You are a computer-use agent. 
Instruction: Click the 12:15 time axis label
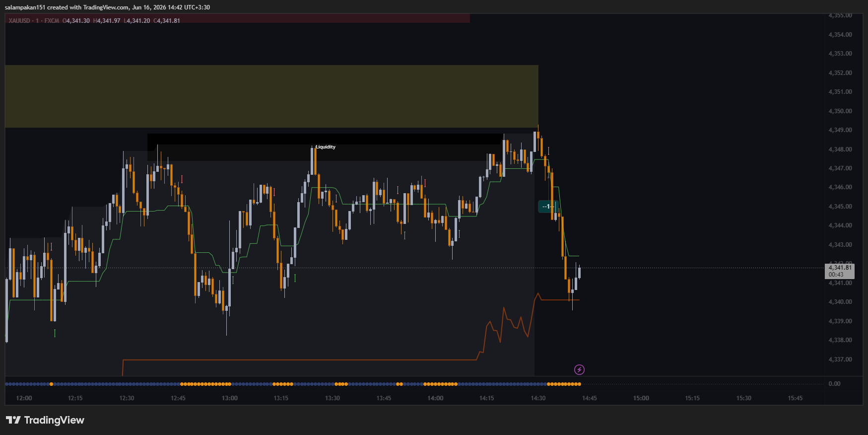point(75,398)
